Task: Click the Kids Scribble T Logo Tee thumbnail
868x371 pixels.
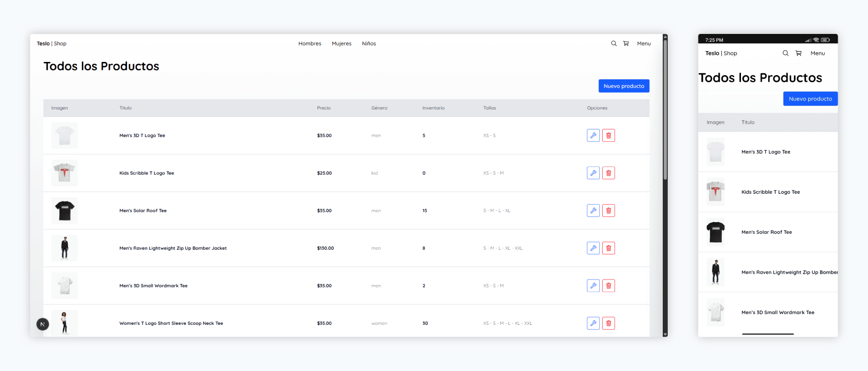Action: tap(64, 173)
